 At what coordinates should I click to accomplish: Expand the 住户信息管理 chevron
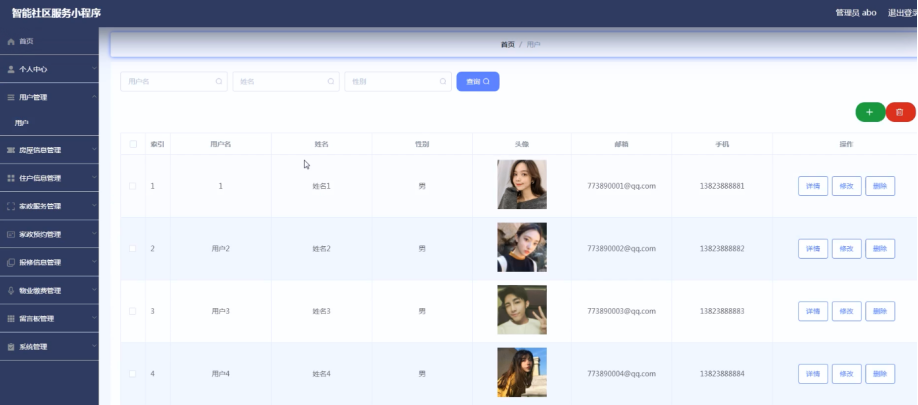click(94, 177)
